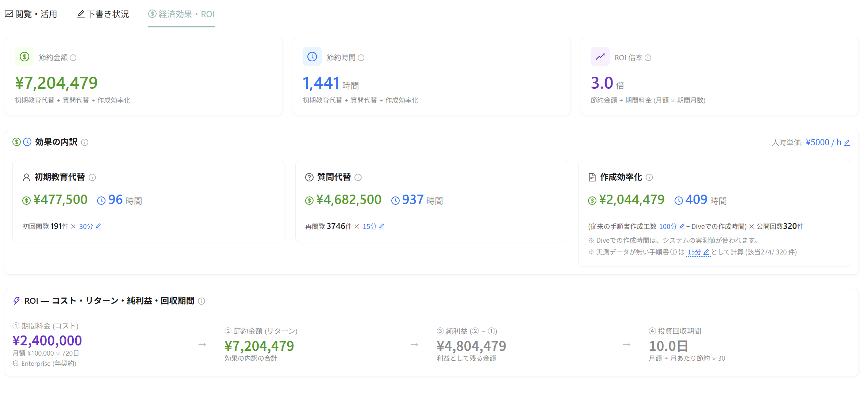Click info icon next to 質問代替
This screenshot has height=395, width=868.
(358, 177)
